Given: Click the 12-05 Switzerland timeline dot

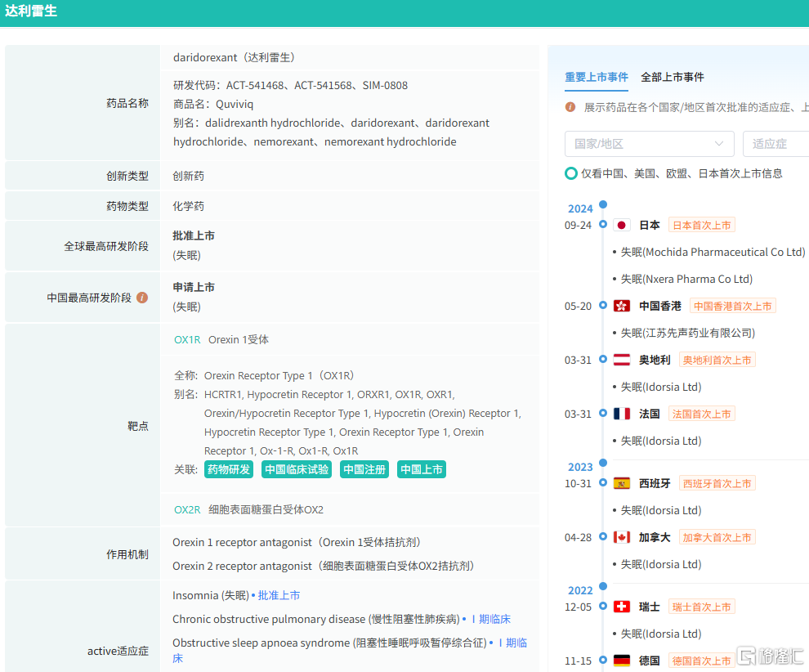Looking at the screenshot, I should pos(602,606).
